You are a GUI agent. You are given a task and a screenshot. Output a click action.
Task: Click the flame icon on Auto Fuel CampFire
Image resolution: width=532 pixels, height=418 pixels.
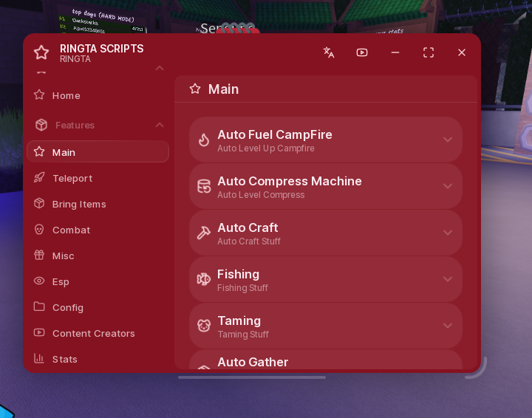coord(204,140)
